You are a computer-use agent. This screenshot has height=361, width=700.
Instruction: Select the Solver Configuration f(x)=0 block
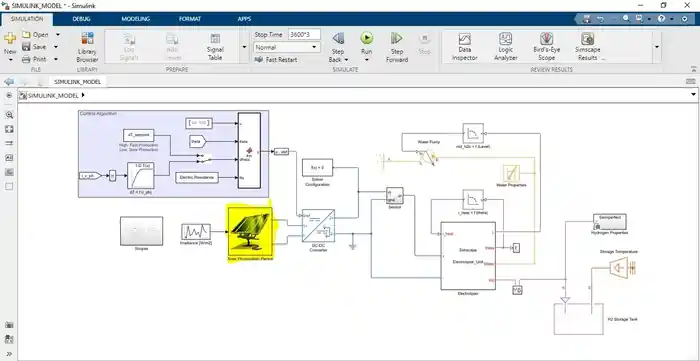[x=317, y=168]
